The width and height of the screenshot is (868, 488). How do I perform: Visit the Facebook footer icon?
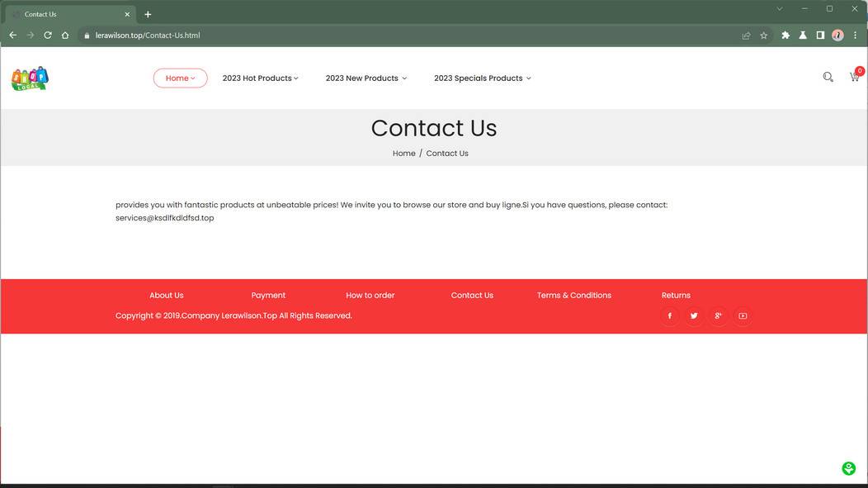pos(669,315)
